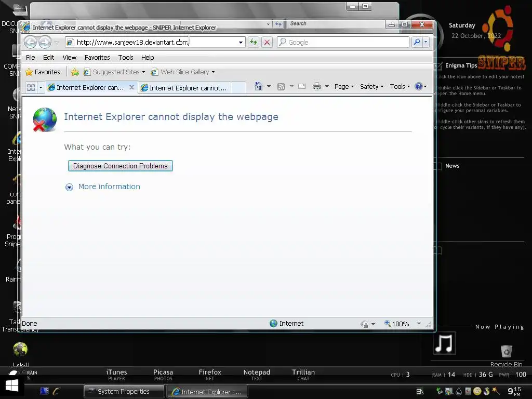Switch to System Properties taskbar button

(124, 392)
